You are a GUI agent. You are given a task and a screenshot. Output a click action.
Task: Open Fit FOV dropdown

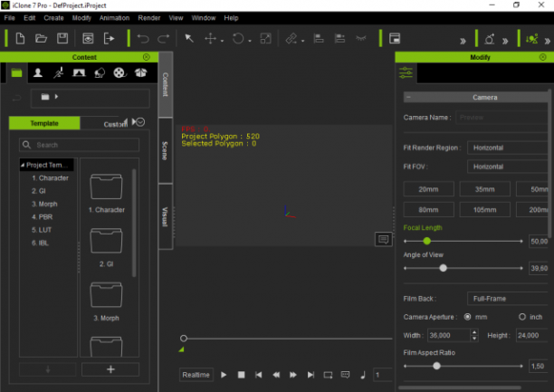point(508,167)
